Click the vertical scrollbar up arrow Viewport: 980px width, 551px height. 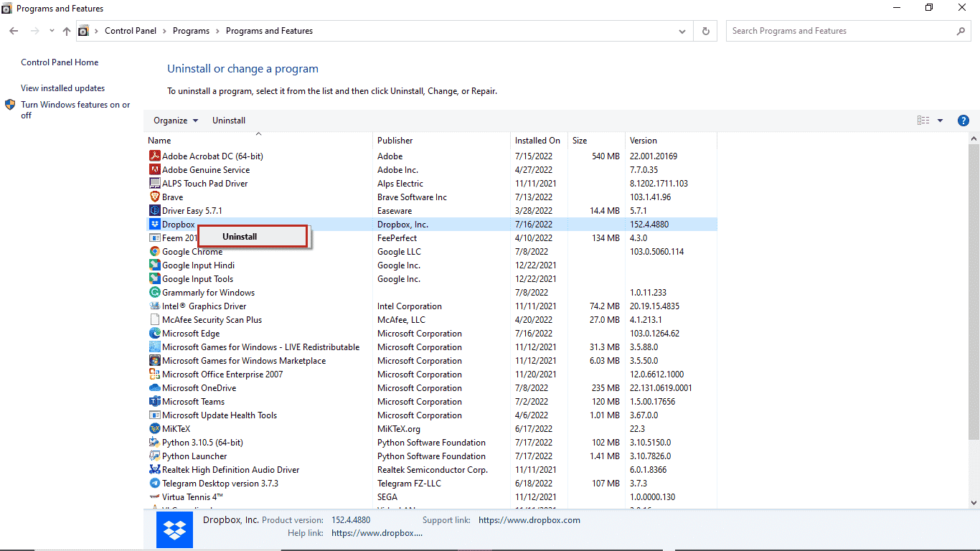974,138
